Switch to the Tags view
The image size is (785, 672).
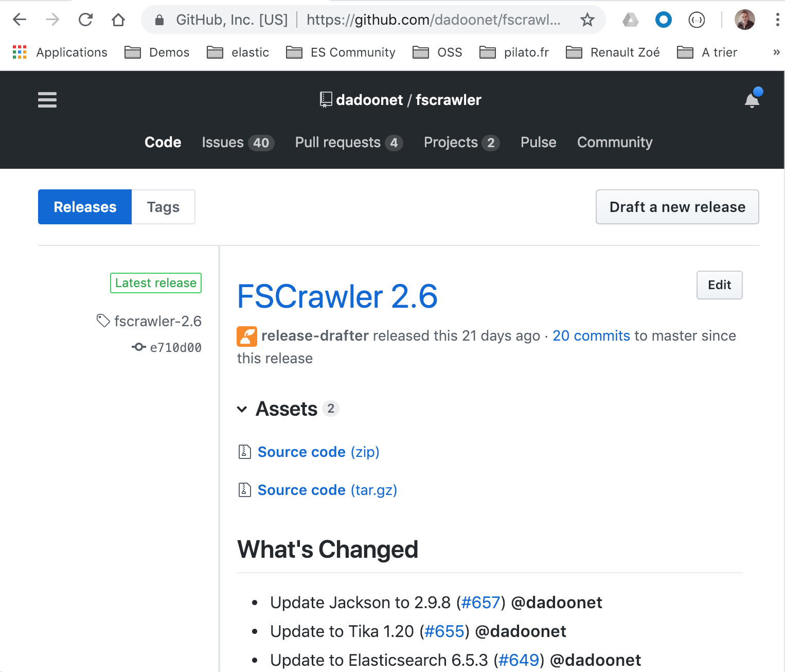coord(163,207)
